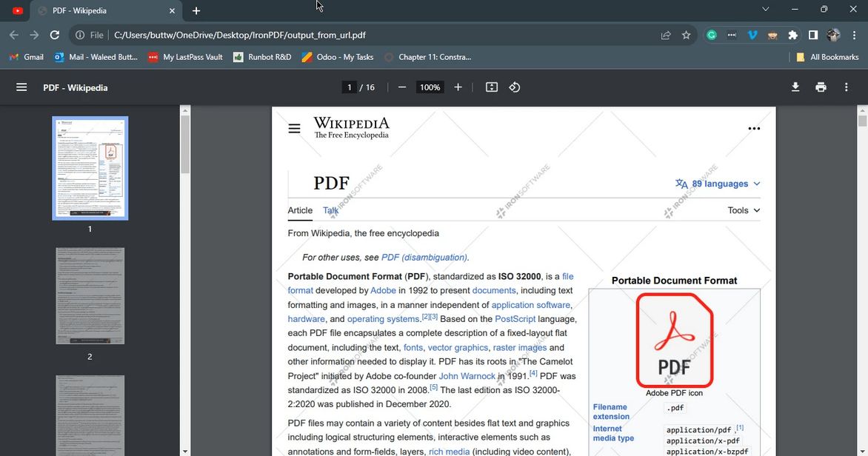Open the Wikipedia hamburger menu
The width and height of the screenshot is (868, 456).
point(295,128)
